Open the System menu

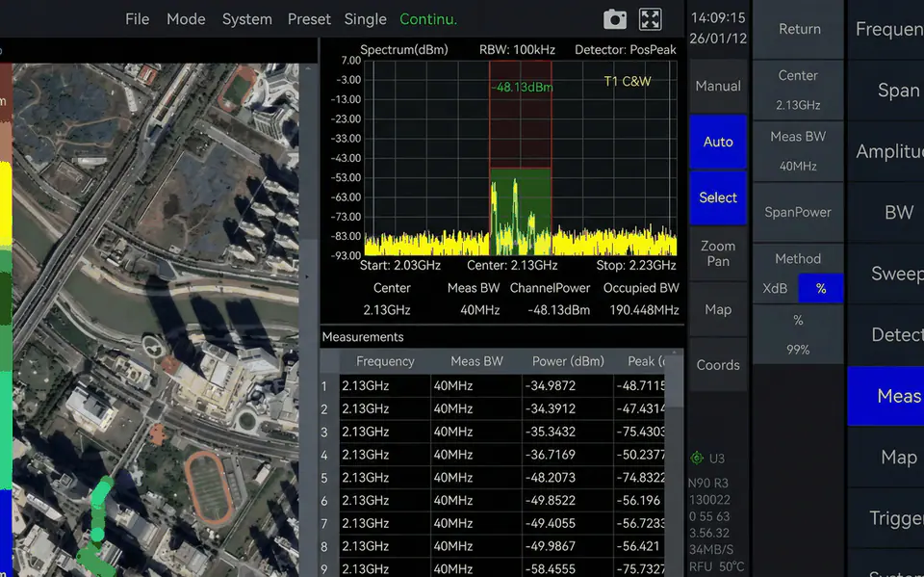247,19
